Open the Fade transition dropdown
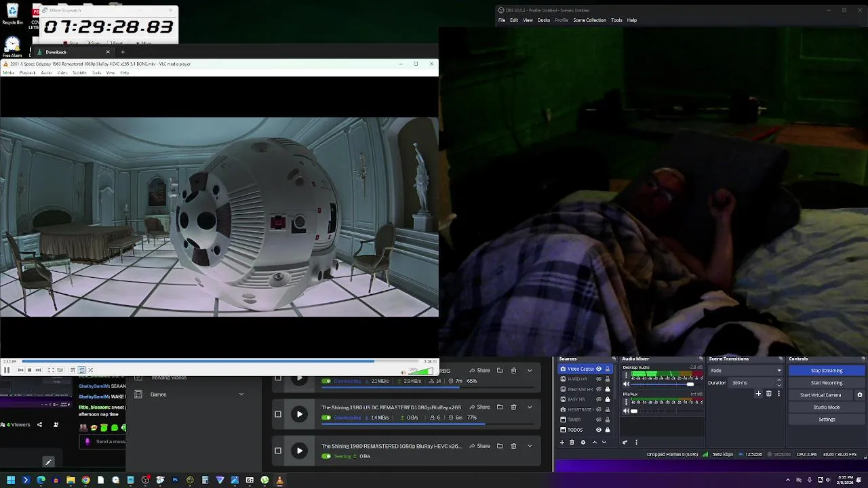 coord(745,371)
